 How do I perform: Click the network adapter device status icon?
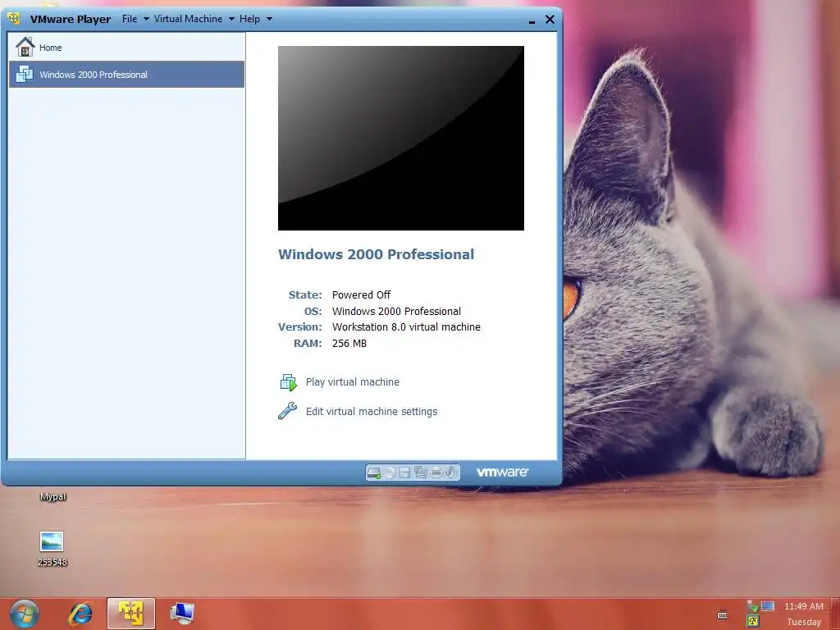click(x=421, y=472)
